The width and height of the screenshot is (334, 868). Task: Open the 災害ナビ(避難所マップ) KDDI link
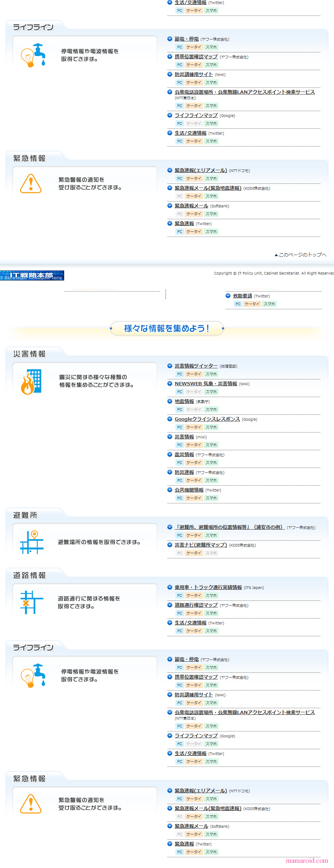[201, 545]
